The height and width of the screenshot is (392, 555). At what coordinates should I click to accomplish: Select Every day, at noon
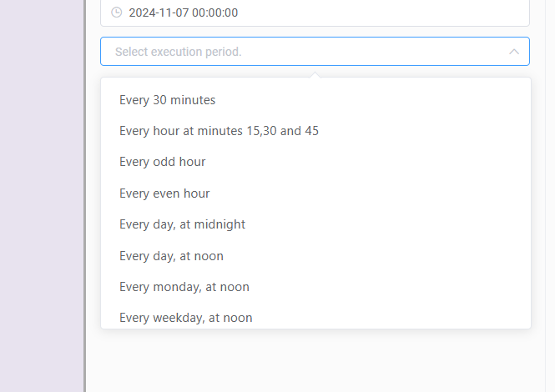pyautogui.click(x=171, y=256)
